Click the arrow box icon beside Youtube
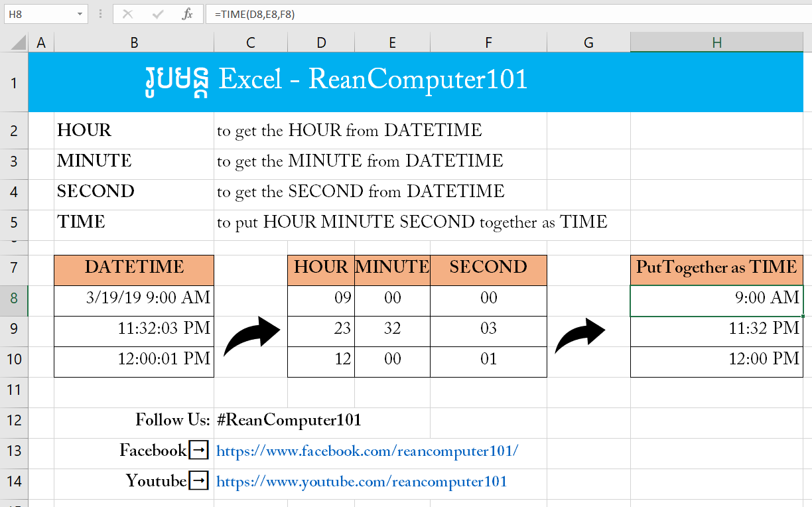 (x=199, y=481)
